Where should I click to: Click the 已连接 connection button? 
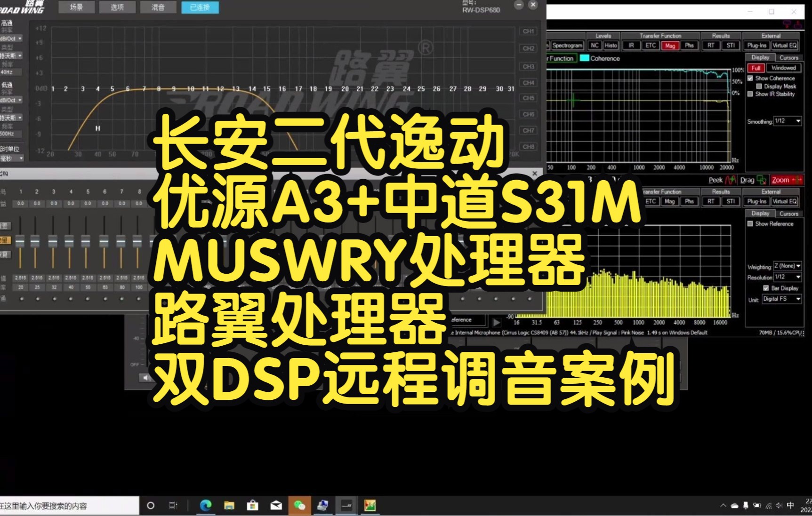pos(200,7)
